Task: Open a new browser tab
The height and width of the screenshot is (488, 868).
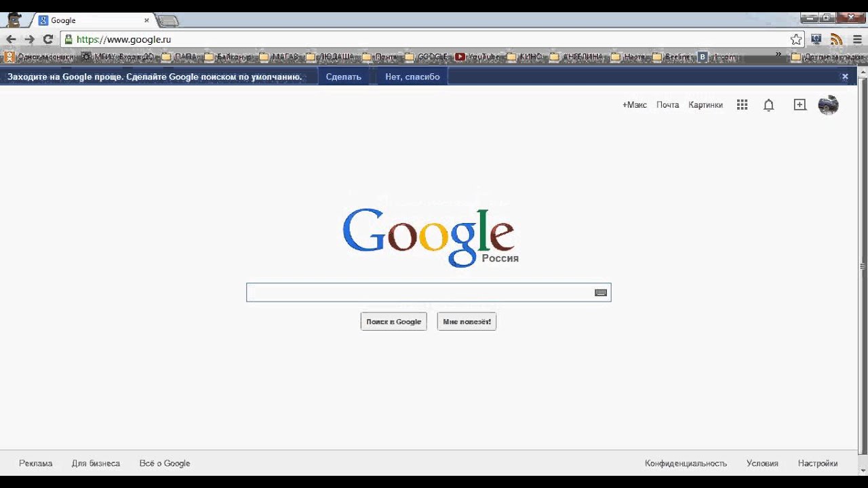Action: click(167, 21)
